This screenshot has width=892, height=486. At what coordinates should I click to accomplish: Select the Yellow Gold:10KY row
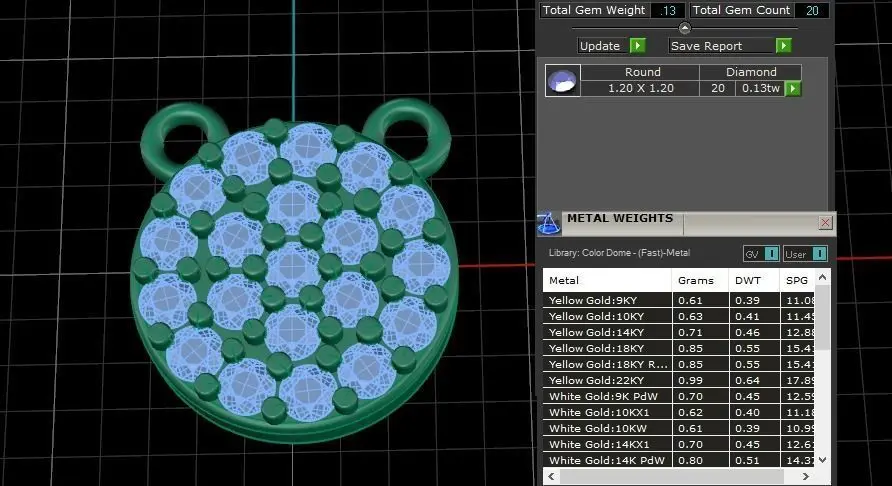pos(679,316)
